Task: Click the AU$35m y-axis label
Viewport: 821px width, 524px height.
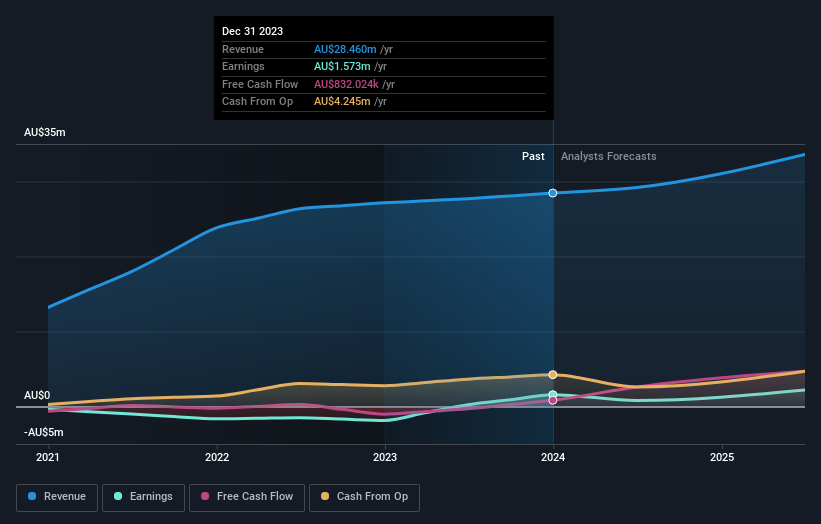Action: (45, 132)
